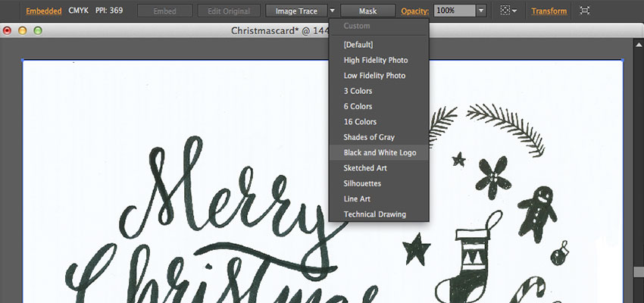This screenshot has width=644, height=303.
Task: Open the Align to selection icon menu
Action: (x=508, y=11)
